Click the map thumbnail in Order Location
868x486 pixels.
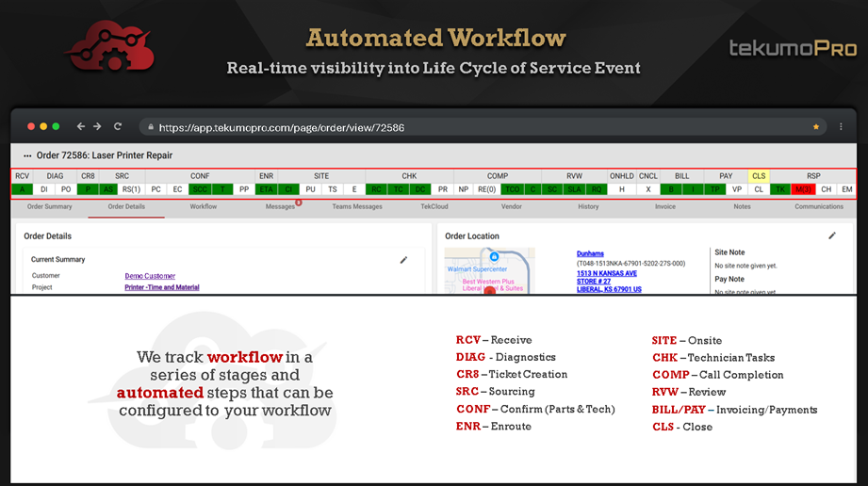[489, 271]
